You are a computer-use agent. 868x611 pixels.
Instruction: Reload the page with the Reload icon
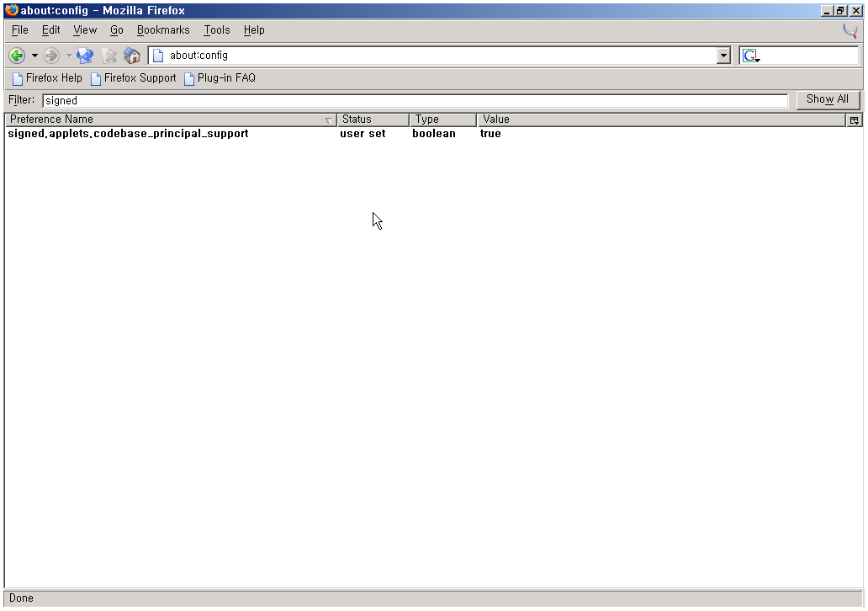(x=85, y=56)
